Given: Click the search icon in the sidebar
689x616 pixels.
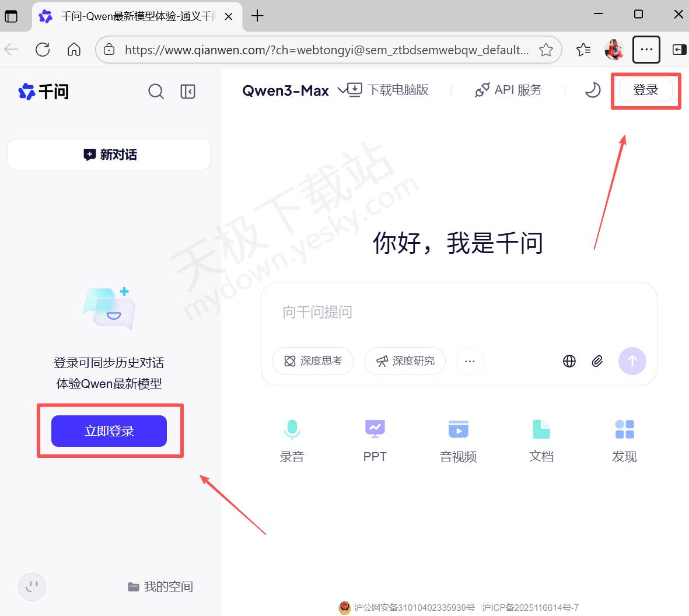Looking at the screenshot, I should click(x=156, y=92).
